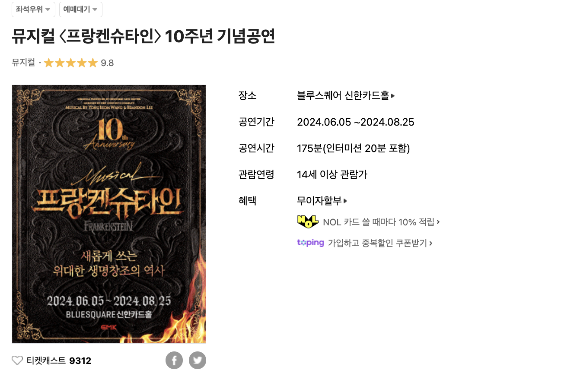Click the 티켓캐스트 9312 count
Image resolution: width=574 pixels, height=392 pixels.
click(x=80, y=361)
